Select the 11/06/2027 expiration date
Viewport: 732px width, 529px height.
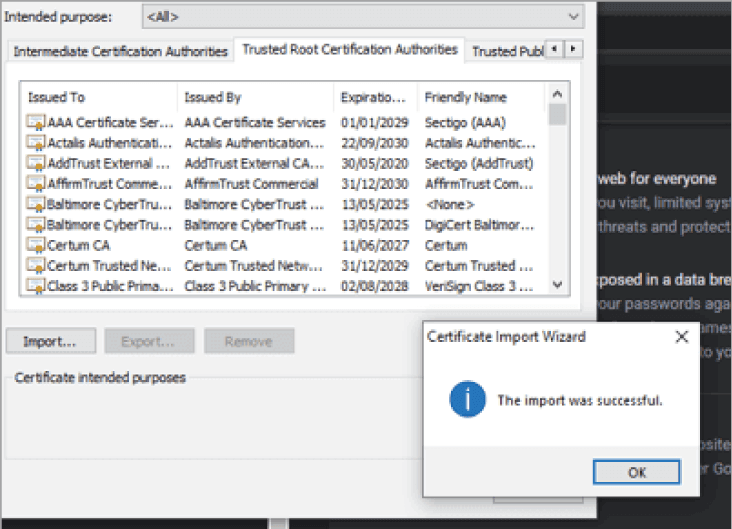375,245
